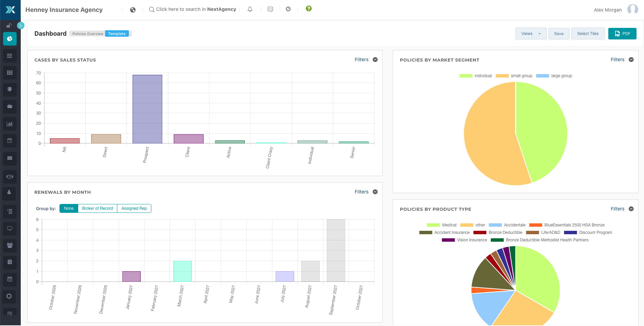Toggle the sidebar unlock padlock

pos(9,25)
